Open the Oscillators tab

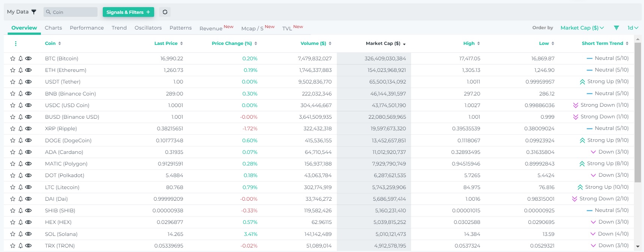148,28
